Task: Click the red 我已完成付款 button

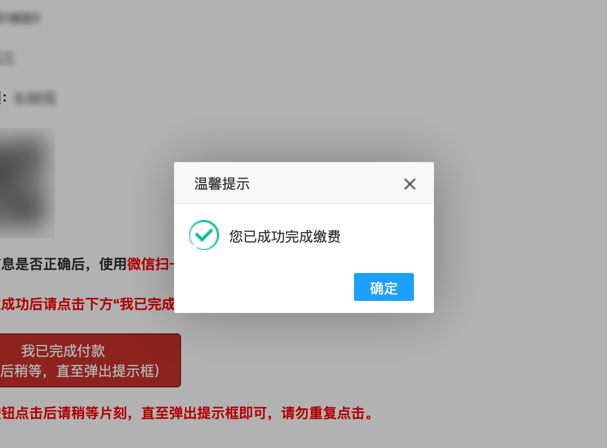Action: pos(90,360)
